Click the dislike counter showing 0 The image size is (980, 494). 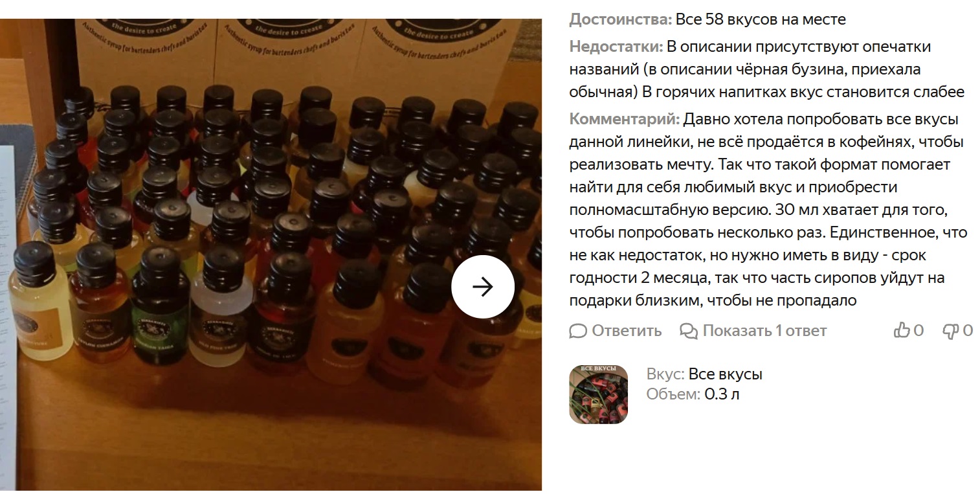point(968,331)
